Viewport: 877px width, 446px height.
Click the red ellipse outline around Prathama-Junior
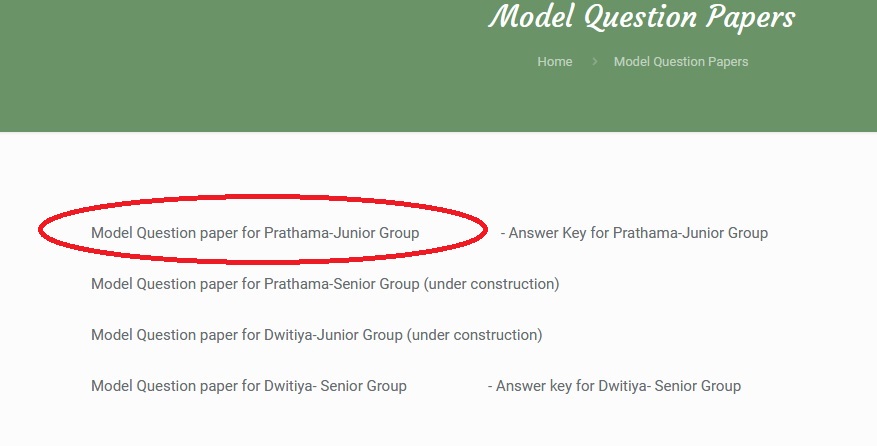pos(263,197)
